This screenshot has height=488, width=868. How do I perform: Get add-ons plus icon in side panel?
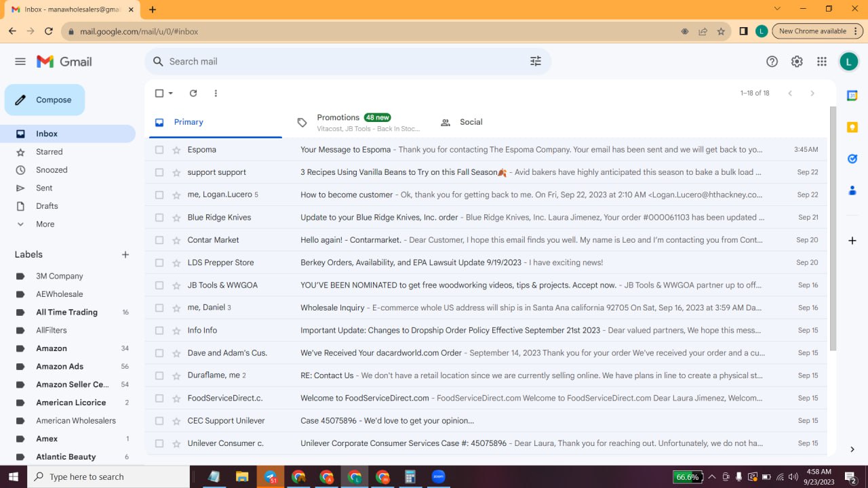(852, 241)
